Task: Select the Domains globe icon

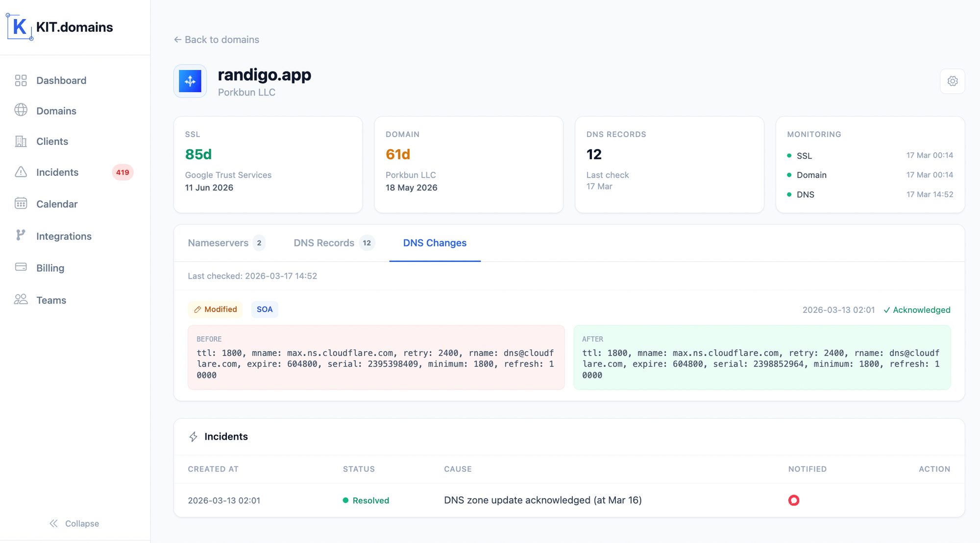Action: point(21,110)
